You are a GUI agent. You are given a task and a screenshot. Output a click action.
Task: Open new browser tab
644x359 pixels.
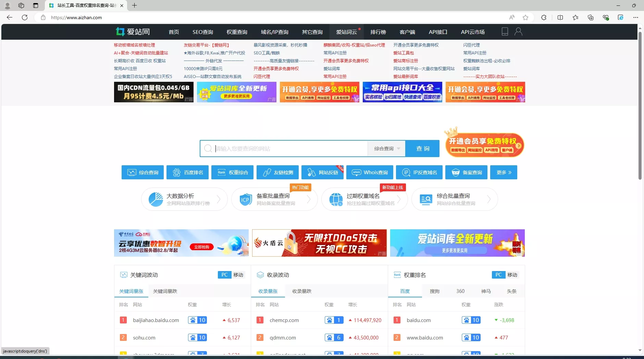135,5
